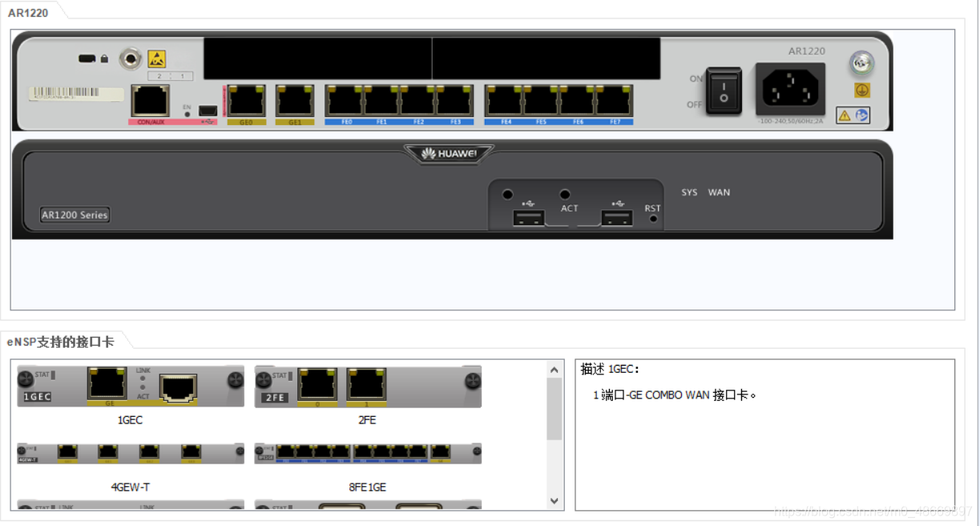Click the FE3 port on the router
The image size is (980, 526).
pos(455,101)
